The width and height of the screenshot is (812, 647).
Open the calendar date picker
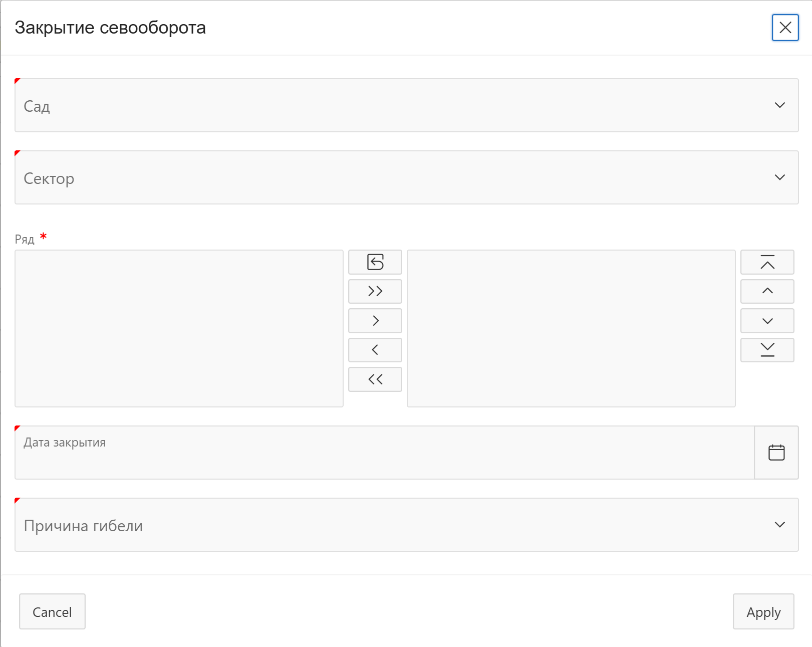(776, 453)
